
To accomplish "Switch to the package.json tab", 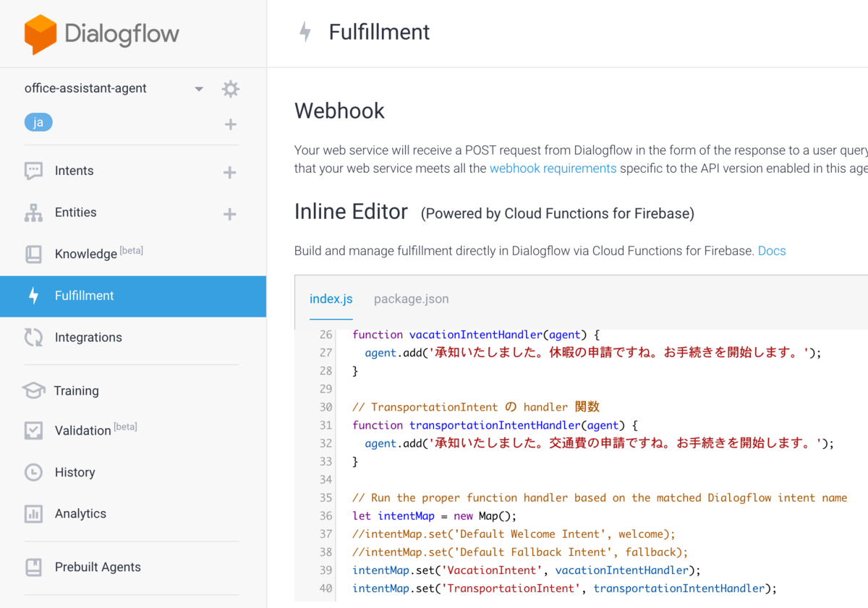I will coord(411,299).
